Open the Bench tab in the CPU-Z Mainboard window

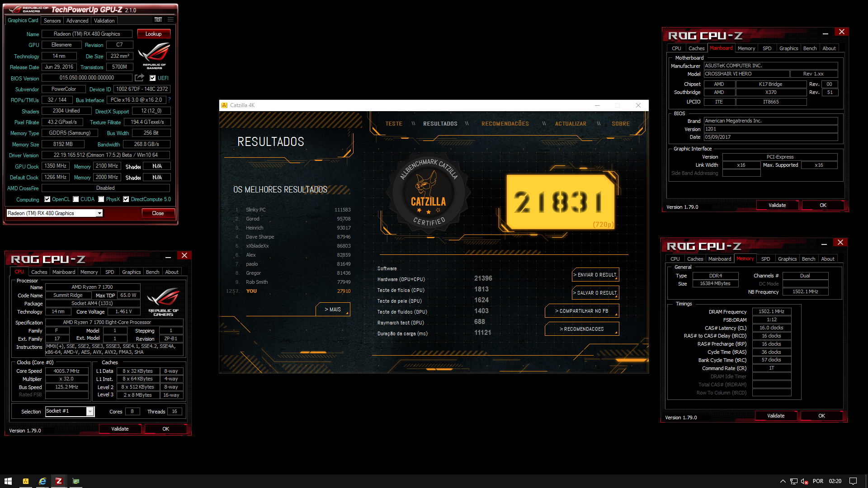pyautogui.click(x=810, y=48)
